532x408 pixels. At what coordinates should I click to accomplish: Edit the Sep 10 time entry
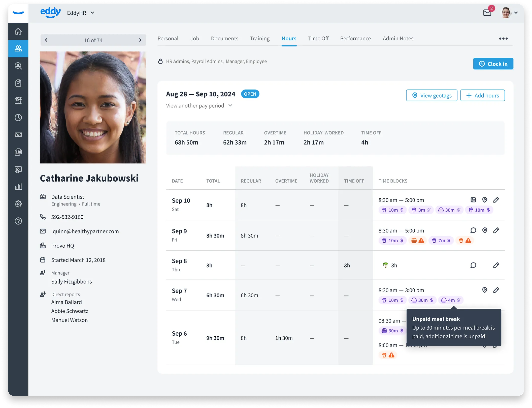pos(496,200)
